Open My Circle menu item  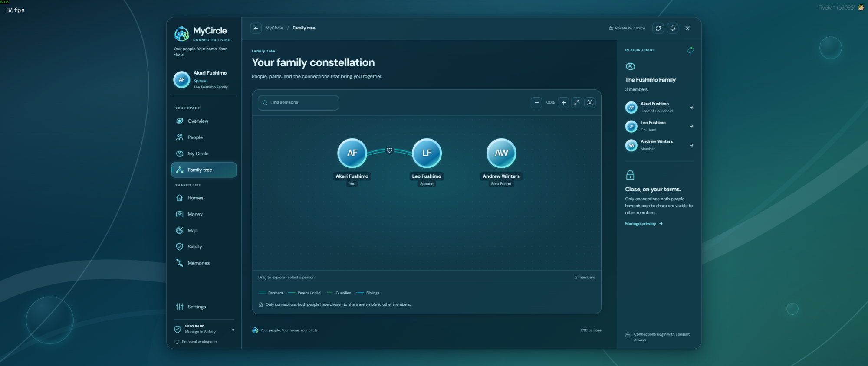pyautogui.click(x=204, y=154)
